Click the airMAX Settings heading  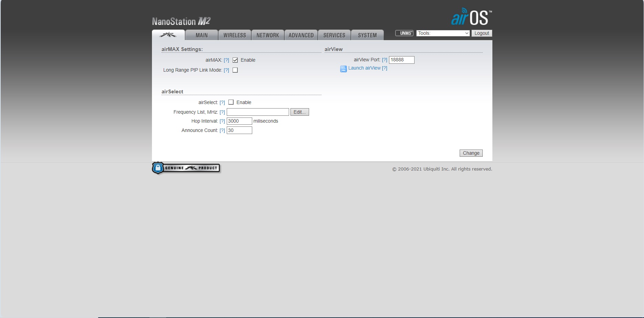point(182,49)
